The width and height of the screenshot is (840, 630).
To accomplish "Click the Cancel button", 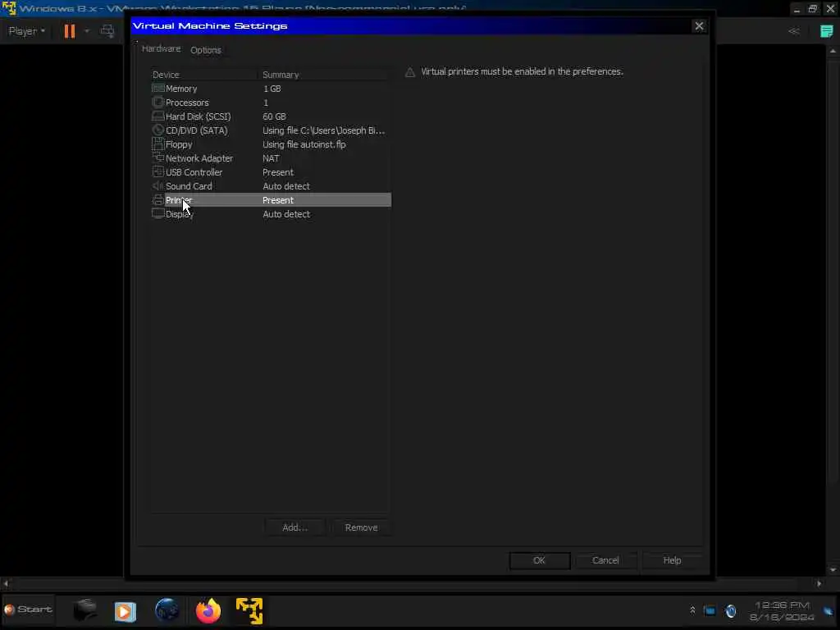I will 605,560.
